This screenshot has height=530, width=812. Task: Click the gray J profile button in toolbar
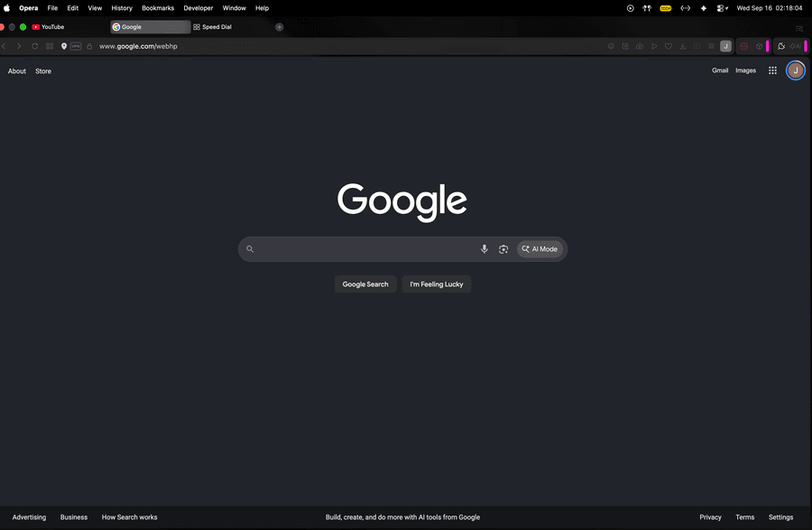(x=726, y=46)
